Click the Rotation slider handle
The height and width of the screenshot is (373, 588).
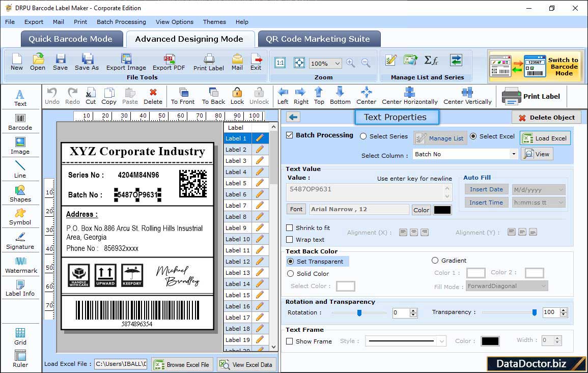[359, 312]
